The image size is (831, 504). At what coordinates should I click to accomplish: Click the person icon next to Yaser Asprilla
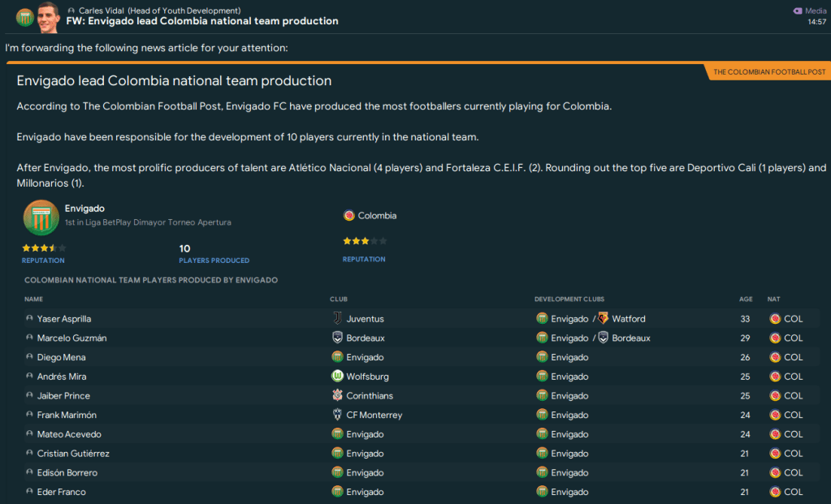(x=30, y=319)
